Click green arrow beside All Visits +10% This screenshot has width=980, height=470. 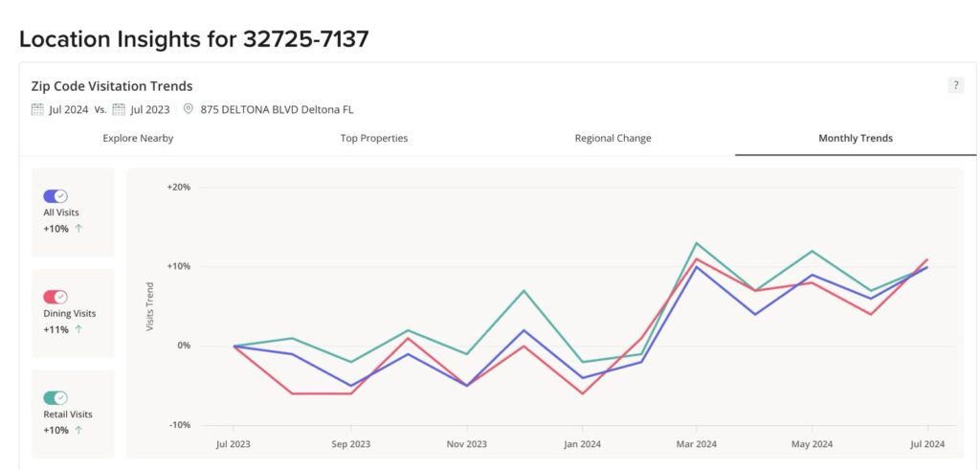pos(78,229)
